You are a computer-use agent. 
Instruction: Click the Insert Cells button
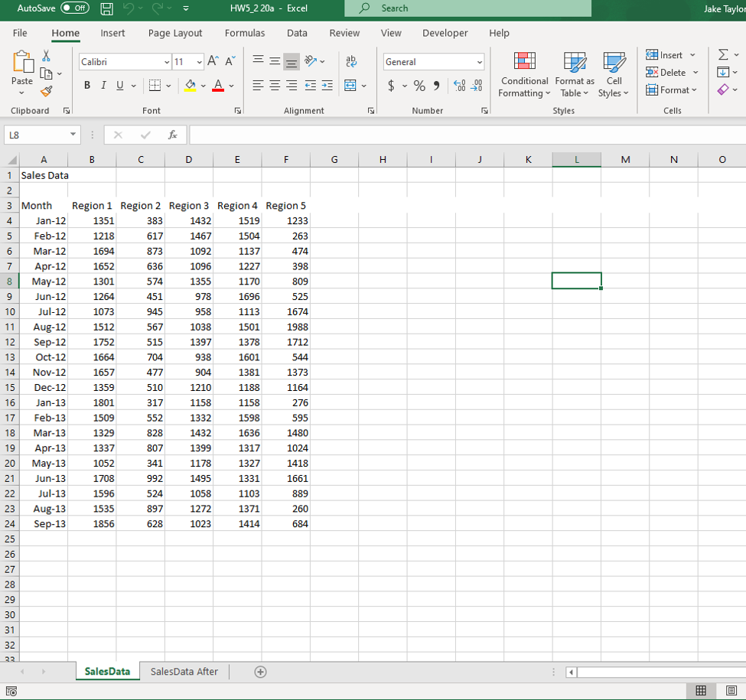tap(665, 54)
